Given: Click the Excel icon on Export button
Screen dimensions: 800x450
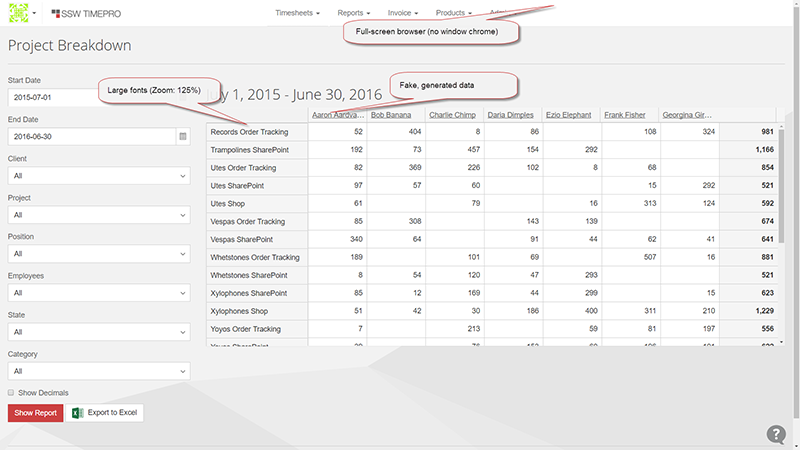Looking at the screenshot, I should click(76, 412).
